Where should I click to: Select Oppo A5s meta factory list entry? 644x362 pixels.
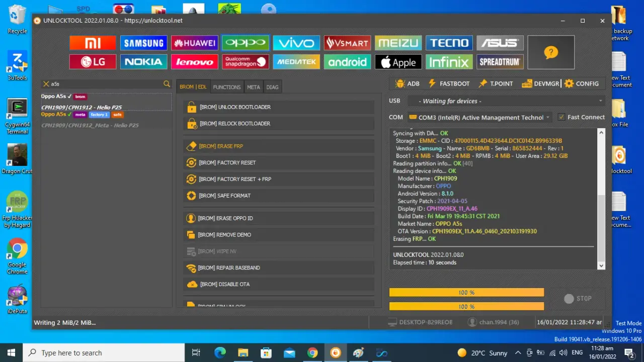(106, 120)
